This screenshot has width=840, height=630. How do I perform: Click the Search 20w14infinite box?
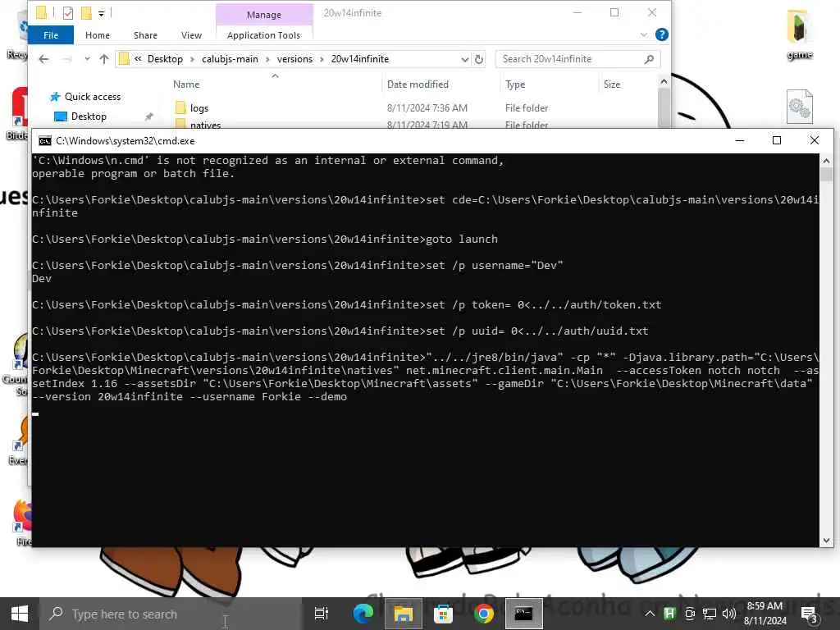click(x=577, y=59)
